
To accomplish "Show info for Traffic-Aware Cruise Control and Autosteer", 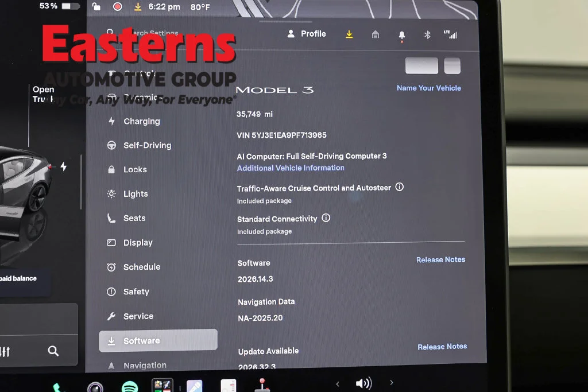I will pos(400,187).
